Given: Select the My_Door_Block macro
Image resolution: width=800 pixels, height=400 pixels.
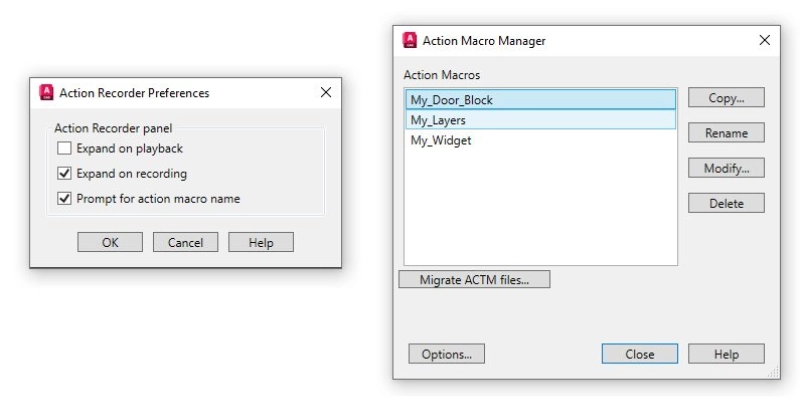Looking at the screenshot, I should point(541,100).
